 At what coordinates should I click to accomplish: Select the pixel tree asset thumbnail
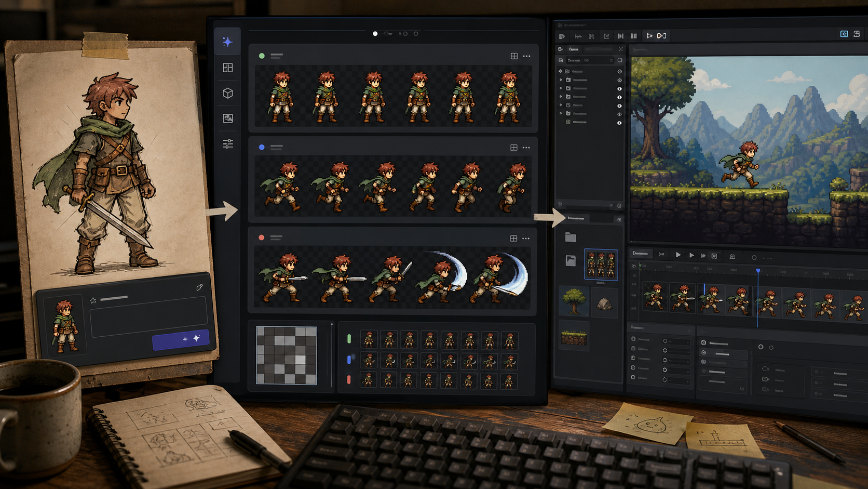tap(574, 301)
